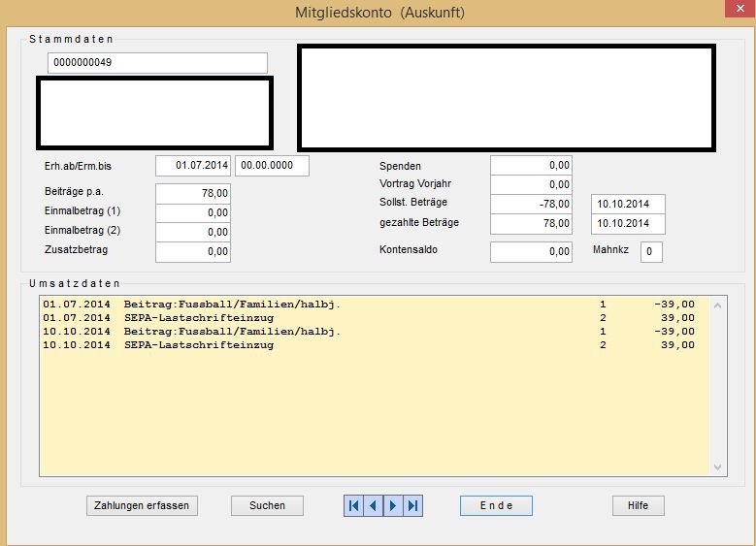
Task: Jump to first record navigation icon
Action: pos(353,505)
